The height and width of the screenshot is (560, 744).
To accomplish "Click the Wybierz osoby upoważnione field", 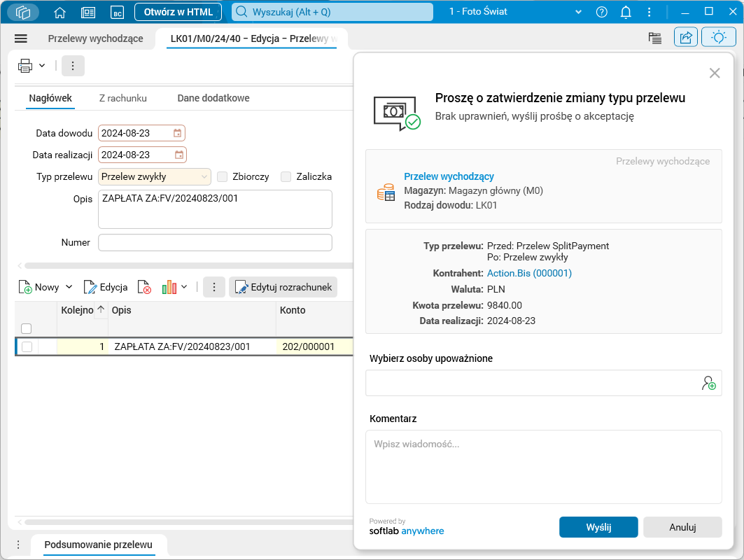I will 544,383.
